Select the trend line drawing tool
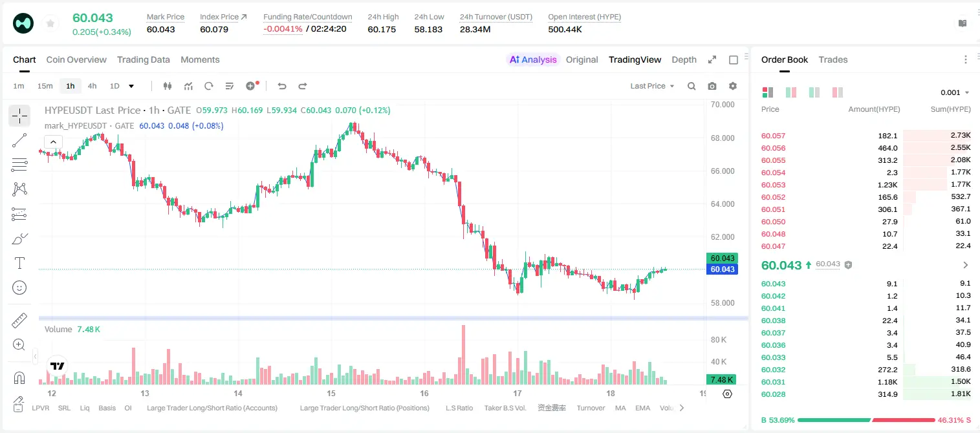 (x=19, y=140)
